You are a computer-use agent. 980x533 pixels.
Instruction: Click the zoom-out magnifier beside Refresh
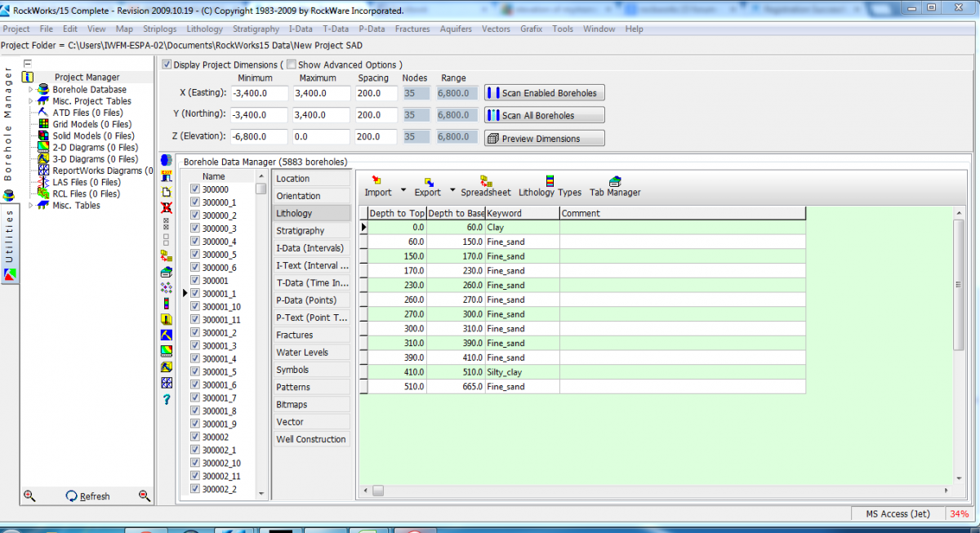(x=145, y=495)
